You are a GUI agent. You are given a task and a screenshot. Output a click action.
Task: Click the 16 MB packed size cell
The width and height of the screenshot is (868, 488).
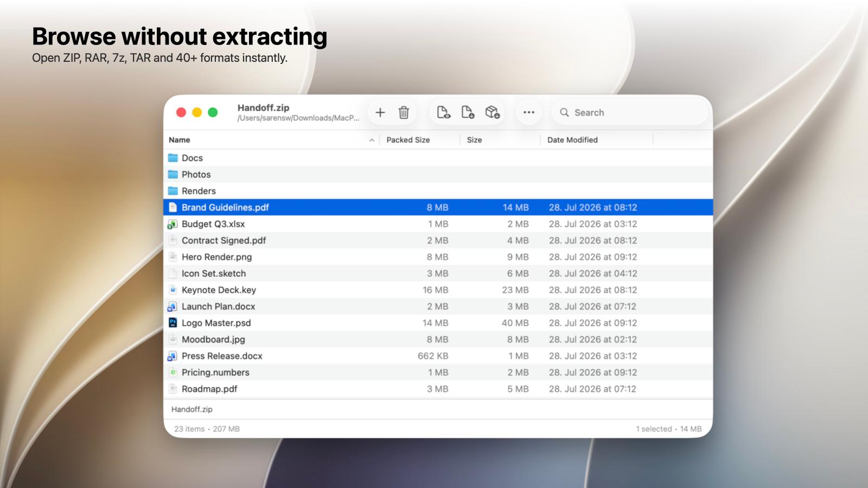click(x=436, y=290)
